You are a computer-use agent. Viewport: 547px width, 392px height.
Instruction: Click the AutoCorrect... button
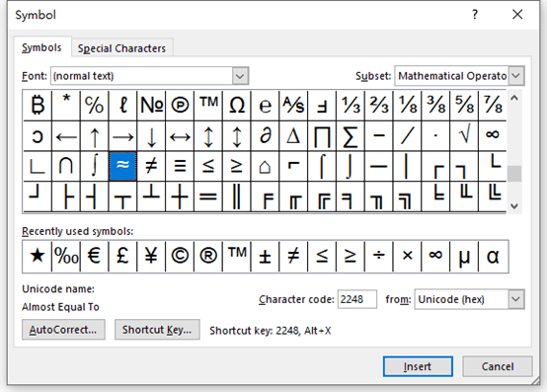63,330
